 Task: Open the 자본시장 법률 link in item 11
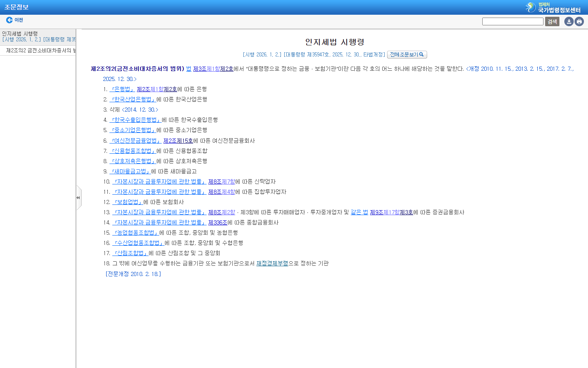[x=159, y=192]
